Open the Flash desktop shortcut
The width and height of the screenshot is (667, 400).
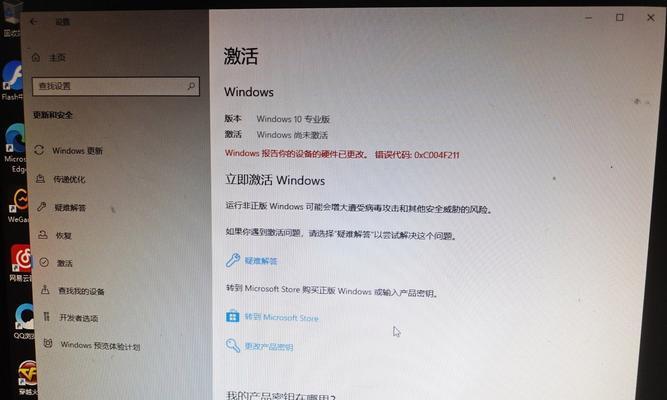[x=12, y=80]
